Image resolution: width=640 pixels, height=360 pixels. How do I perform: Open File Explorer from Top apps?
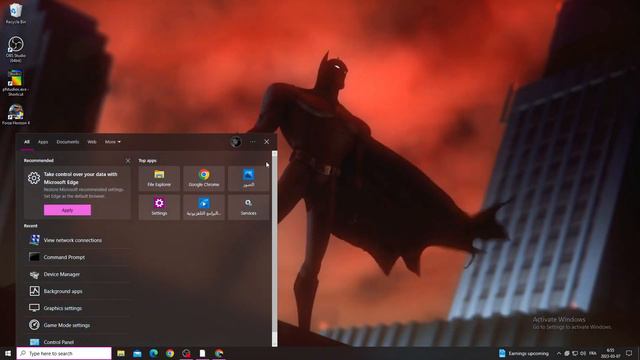click(159, 178)
